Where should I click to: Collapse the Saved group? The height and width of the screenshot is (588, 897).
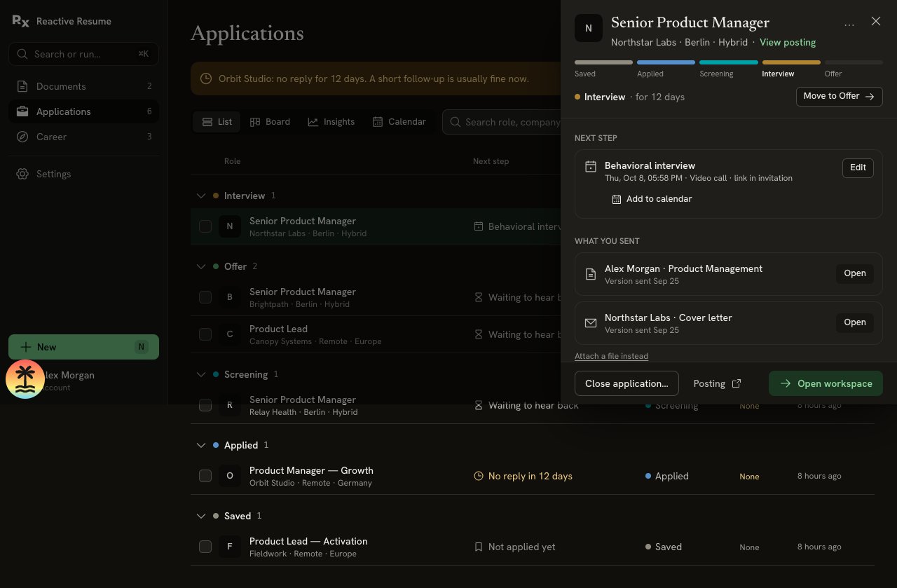[x=201, y=516]
